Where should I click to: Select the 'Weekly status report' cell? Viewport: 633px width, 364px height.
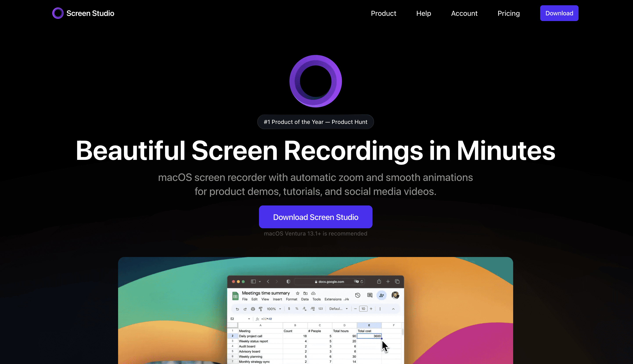tap(260, 341)
